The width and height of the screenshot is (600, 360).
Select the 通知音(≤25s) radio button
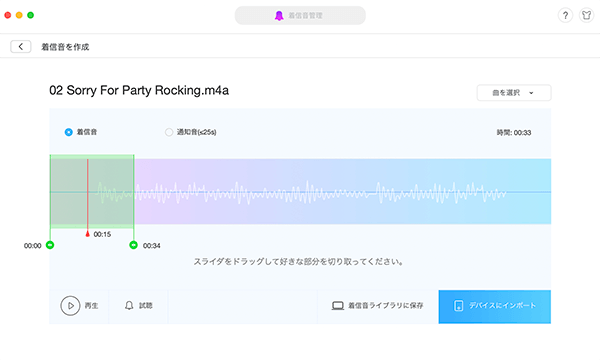point(169,132)
